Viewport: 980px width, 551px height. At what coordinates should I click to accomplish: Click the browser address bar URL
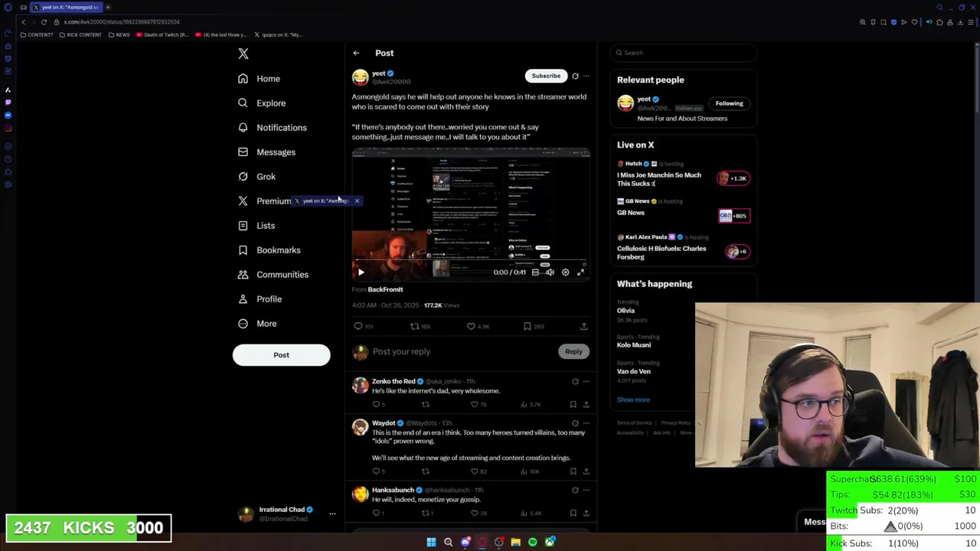[122, 22]
